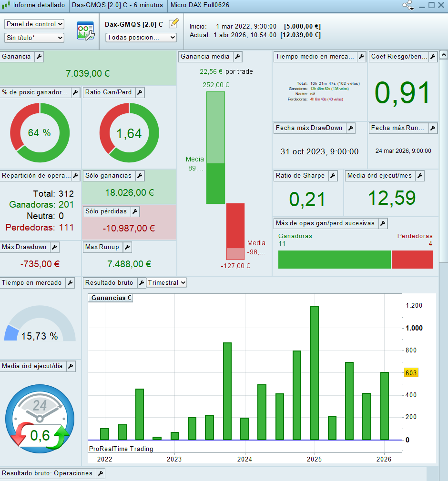The image size is (448, 481).
Task: Click wrench next to Media órd ejecut/día
Action: click(71, 366)
